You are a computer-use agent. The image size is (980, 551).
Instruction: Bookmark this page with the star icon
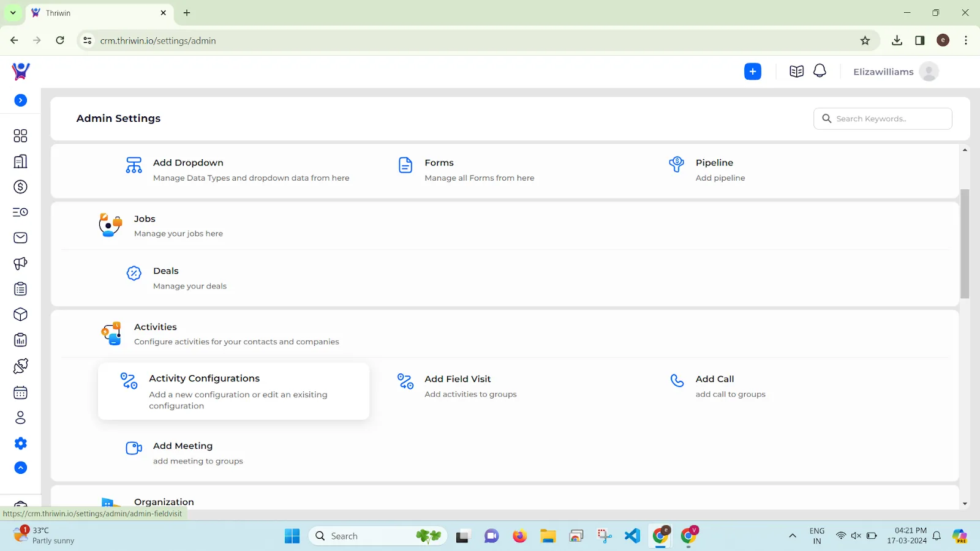click(x=865, y=40)
